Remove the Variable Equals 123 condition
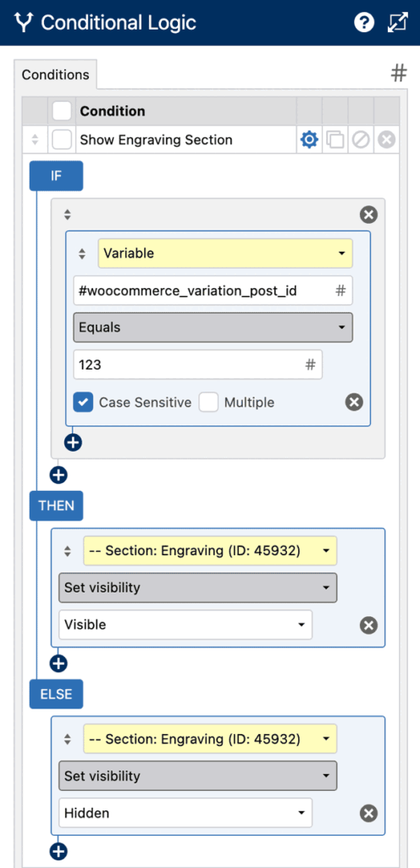The image size is (420, 868). [x=354, y=403]
